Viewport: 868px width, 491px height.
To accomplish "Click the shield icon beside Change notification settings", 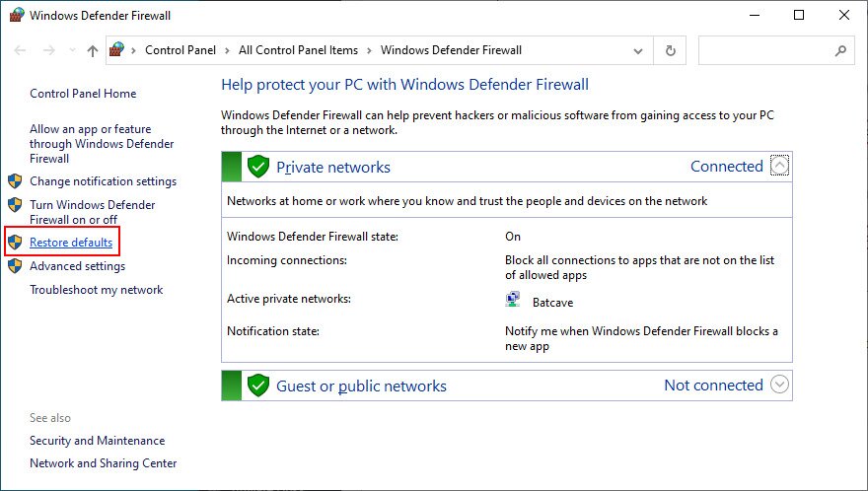I will point(15,181).
